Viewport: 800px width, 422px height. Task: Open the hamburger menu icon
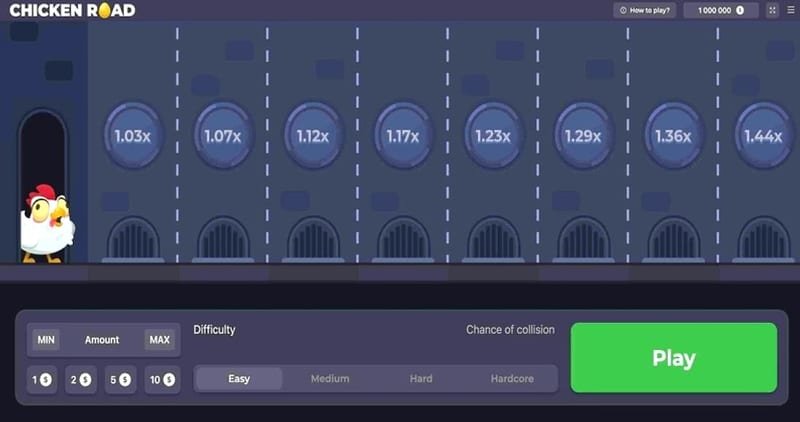(x=790, y=10)
